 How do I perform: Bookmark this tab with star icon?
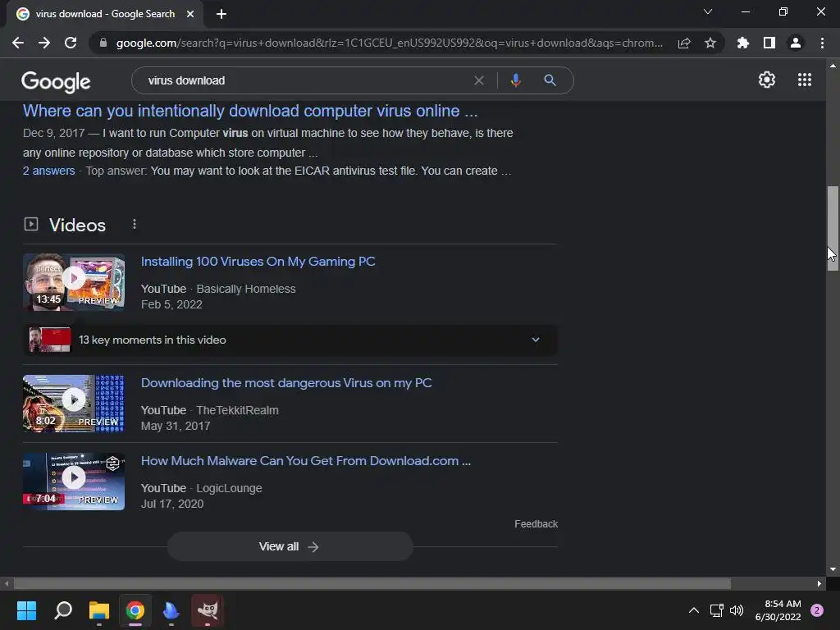pos(710,43)
